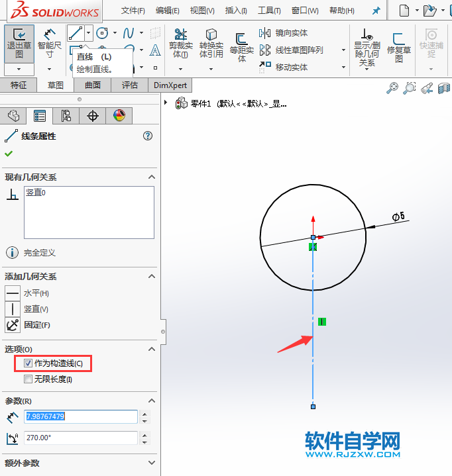Select the Line sketch tool
The height and width of the screenshot is (476, 452).
coord(76,33)
